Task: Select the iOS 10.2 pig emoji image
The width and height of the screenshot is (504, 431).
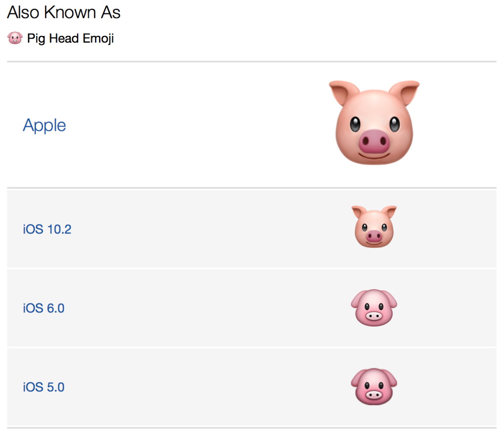Action: [x=374, y=227]
